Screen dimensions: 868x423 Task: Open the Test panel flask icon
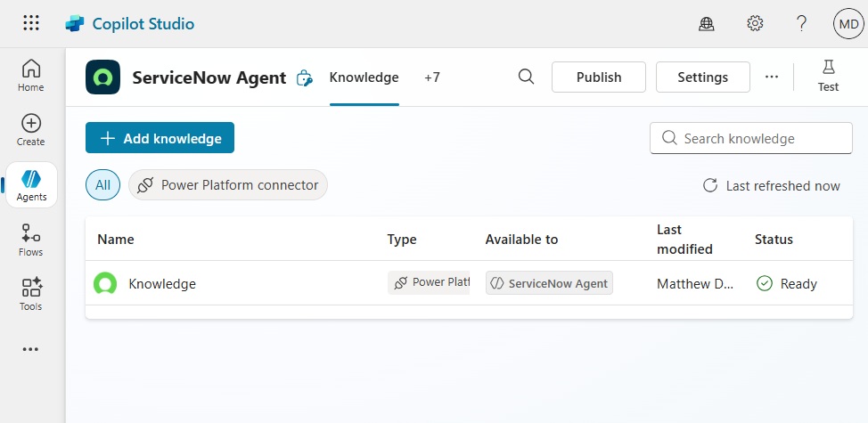click(828, 77)
